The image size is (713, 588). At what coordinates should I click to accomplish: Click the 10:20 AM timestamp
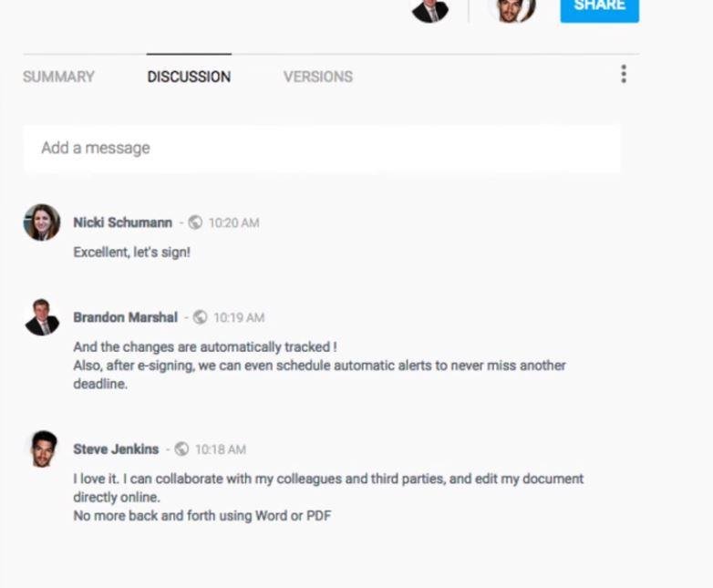(x=233, y=222)
